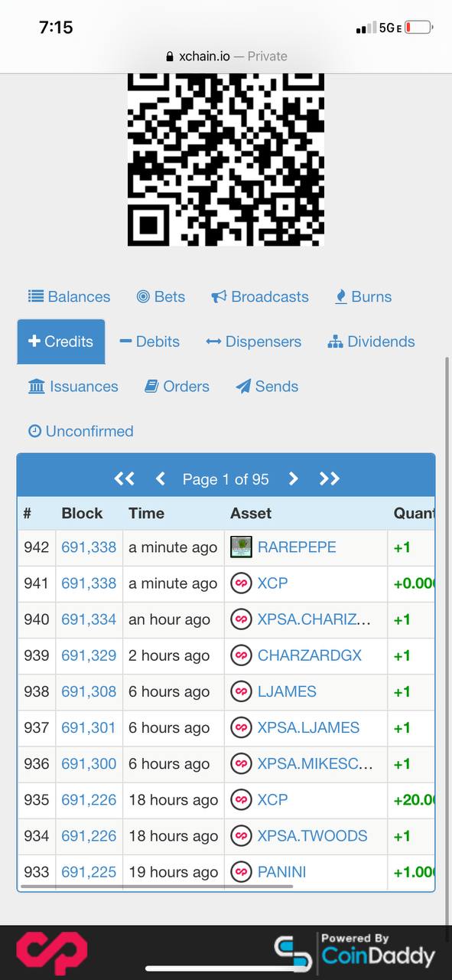Open LJAMES asset link in row 938
This screenshot has height=980, width=452.
[x=287, y=691]
